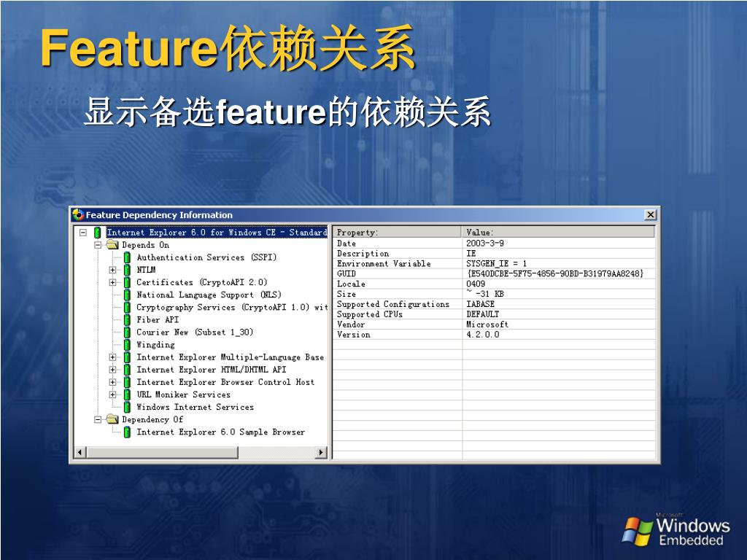Click the Property column header
Image resolution: width=747 pixels, height=560 pixels.
(398, 233)
